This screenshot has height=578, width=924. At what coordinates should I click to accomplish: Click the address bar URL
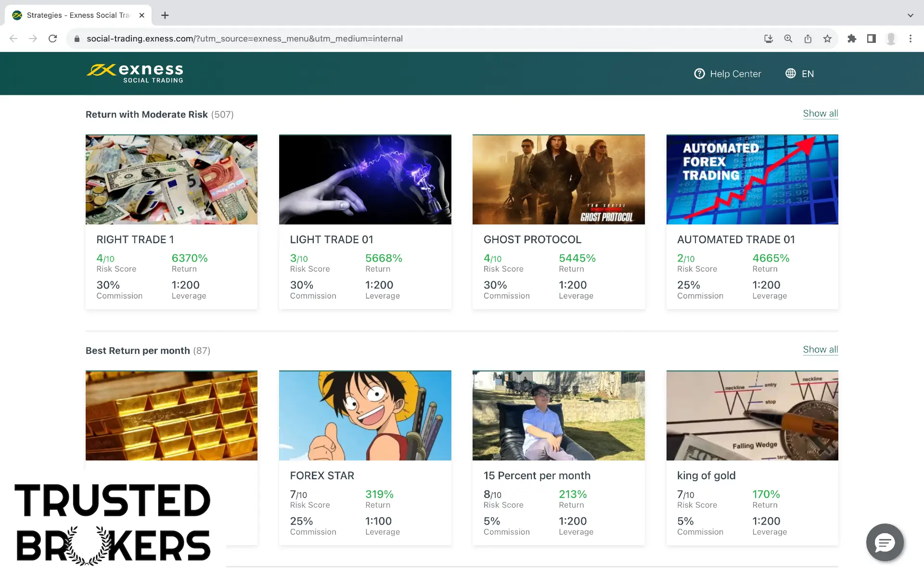click(244, 39)
